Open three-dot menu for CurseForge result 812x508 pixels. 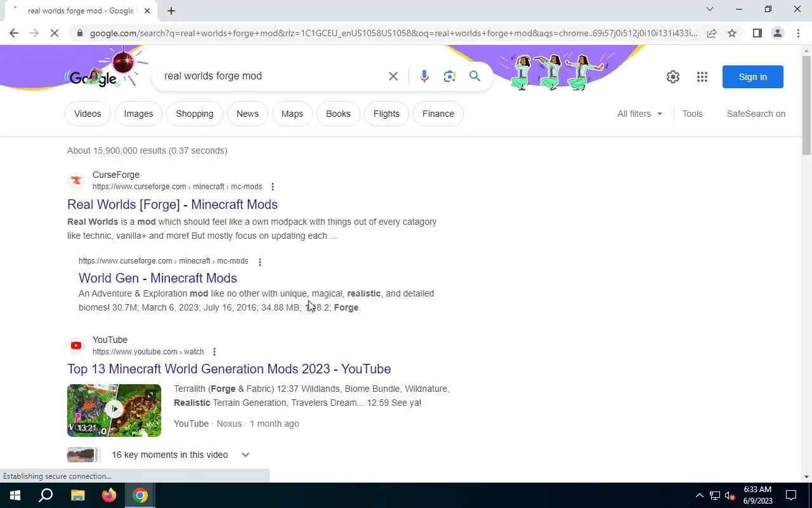273,187
